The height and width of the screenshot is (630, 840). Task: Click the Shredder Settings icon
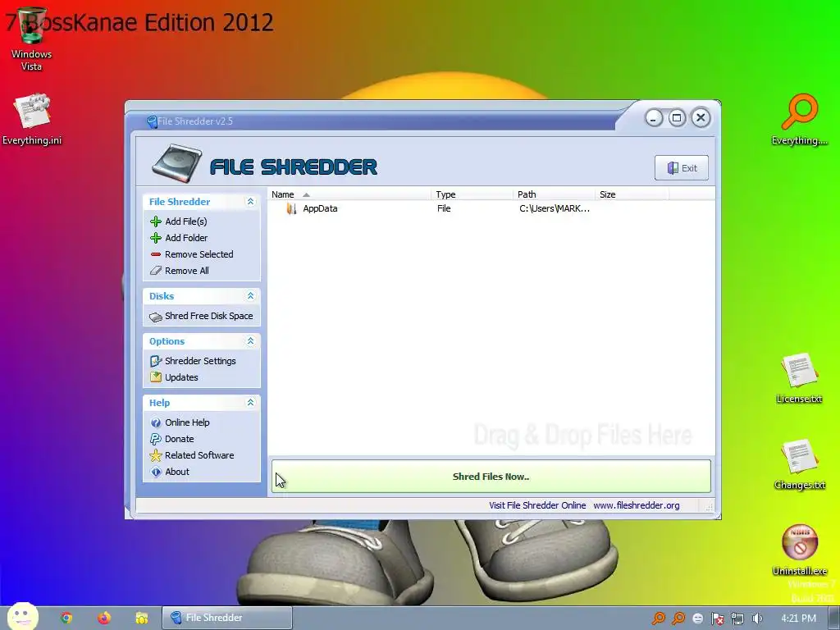pos(156,361)
